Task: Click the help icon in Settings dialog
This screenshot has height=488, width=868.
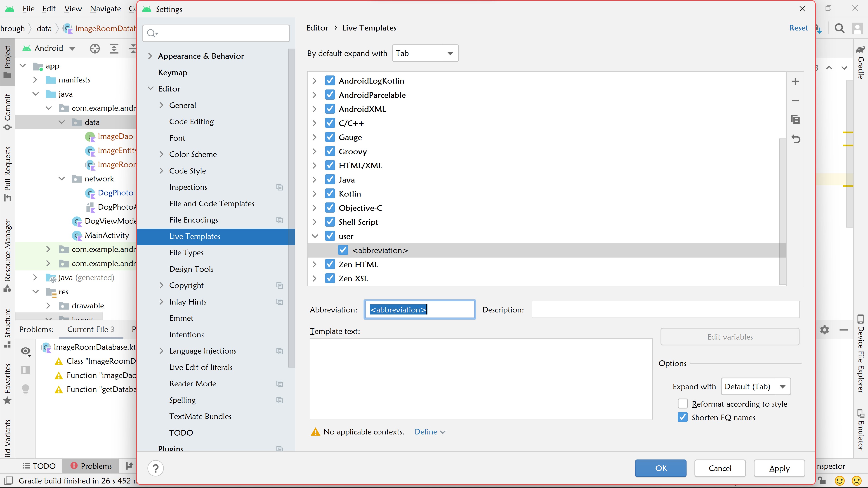Action: pyautogui.click(x=155, y=468)
